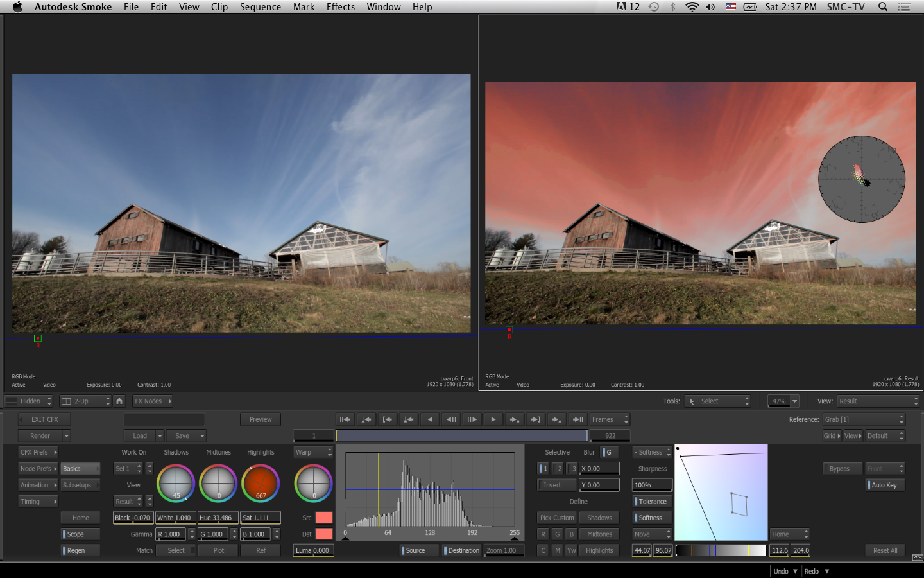Open the Effects menu

click(340, 7)
